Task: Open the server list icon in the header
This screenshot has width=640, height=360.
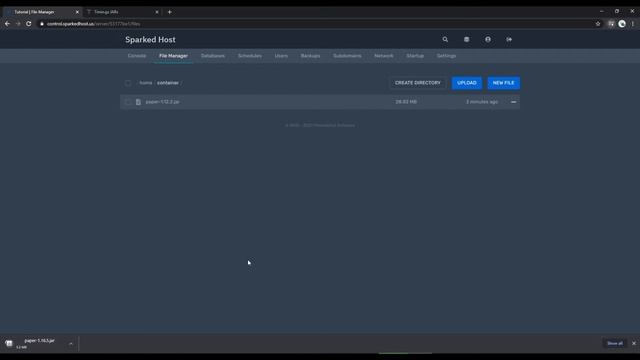Action: [467, 40]
